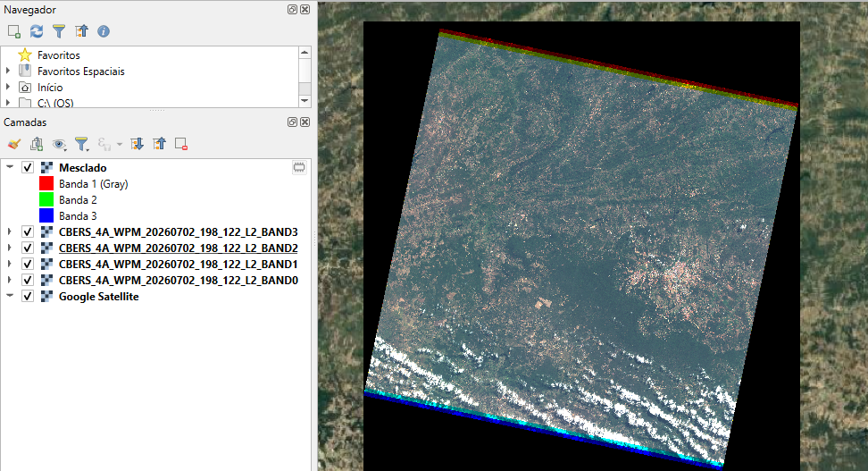Viewport: 868px width, 471px height.
Task: Click the add group icon in Camadas
Action: click(37, 145)
